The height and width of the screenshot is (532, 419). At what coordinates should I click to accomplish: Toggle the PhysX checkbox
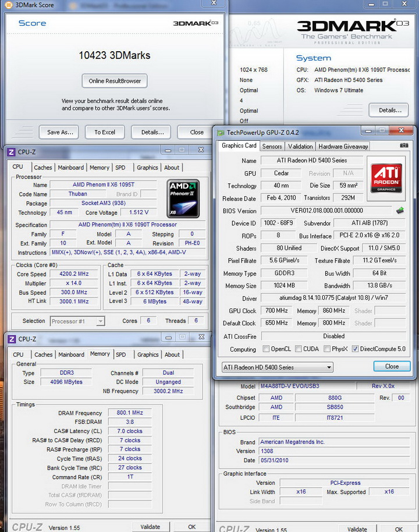pos(327,349)
